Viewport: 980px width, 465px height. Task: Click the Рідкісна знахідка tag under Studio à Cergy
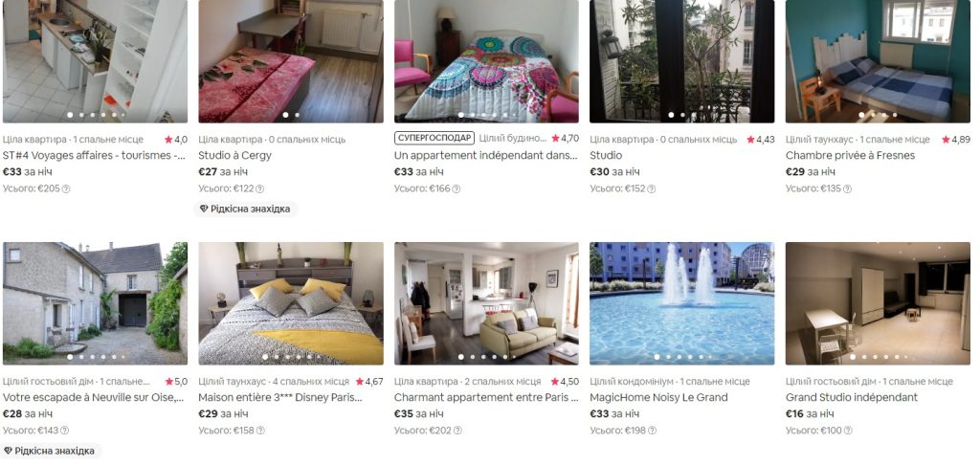coord(245,209)
